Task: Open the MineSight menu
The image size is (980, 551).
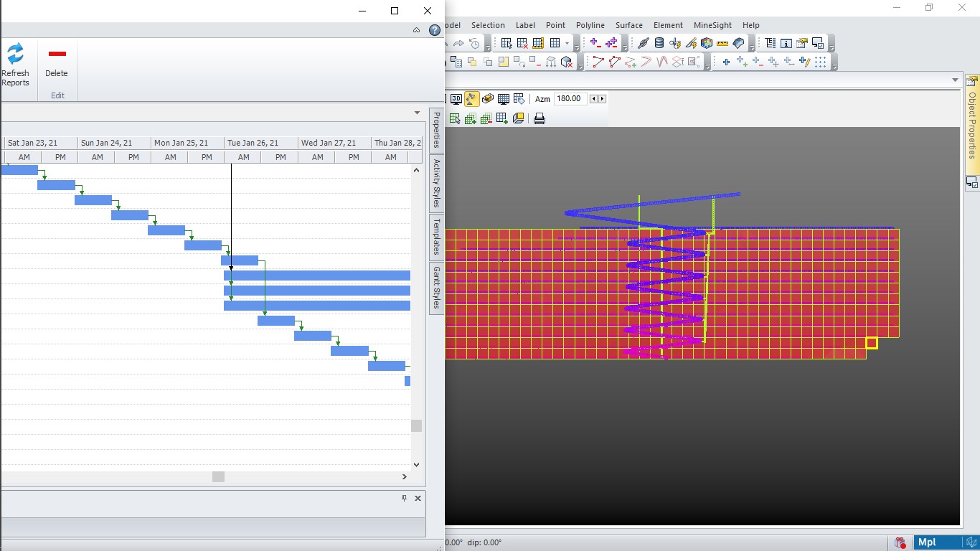Action: click(x=712, y=25)
